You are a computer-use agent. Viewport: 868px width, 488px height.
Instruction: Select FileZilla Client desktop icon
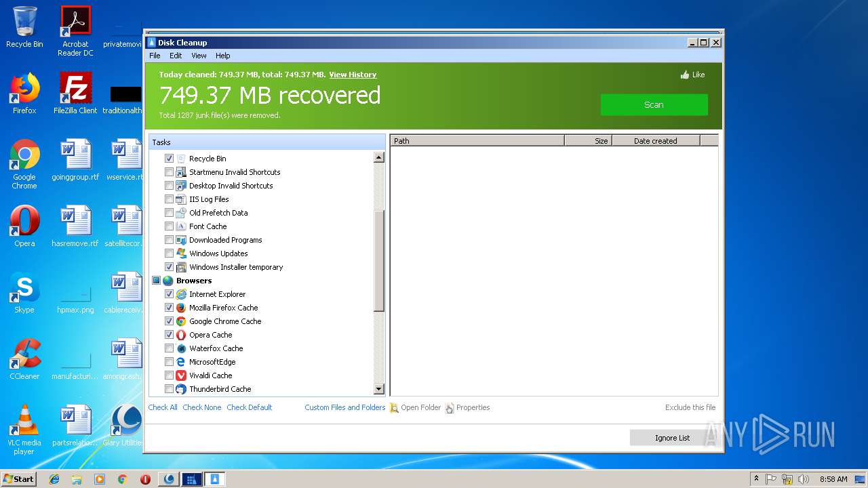[x=75, y=94]
